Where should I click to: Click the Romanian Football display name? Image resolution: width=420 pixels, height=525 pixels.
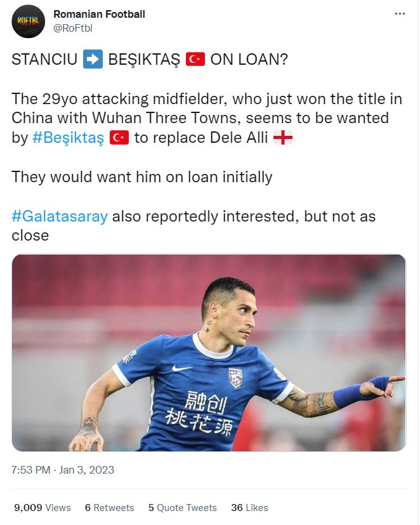click(x=99, y=14)
